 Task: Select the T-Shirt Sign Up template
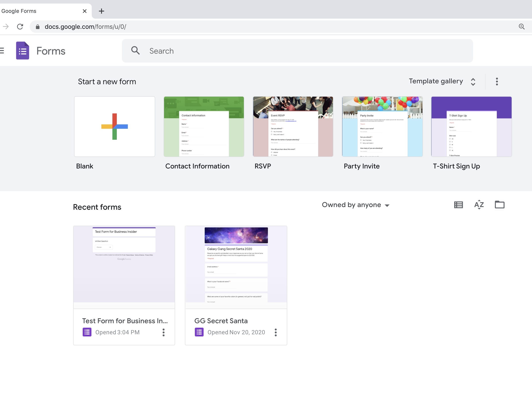471,127
